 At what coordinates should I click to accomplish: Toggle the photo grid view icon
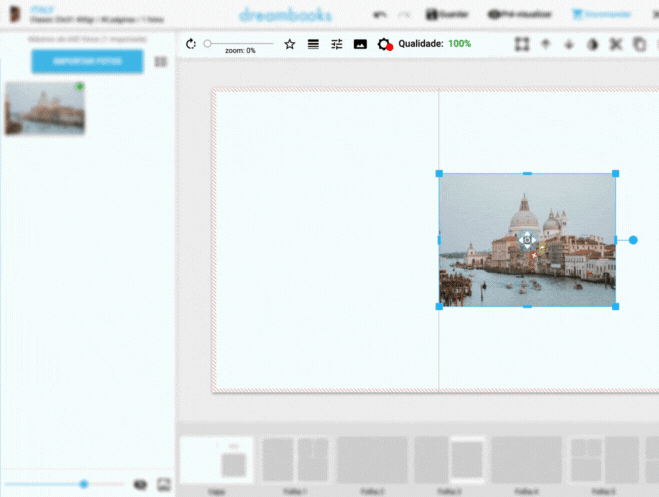(x=161, y=62)
